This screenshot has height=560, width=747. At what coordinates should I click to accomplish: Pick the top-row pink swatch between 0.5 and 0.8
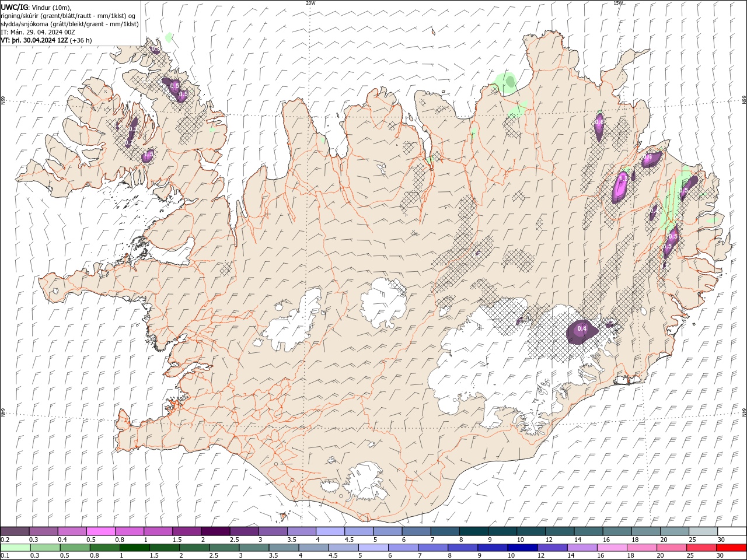pos(101,531)
